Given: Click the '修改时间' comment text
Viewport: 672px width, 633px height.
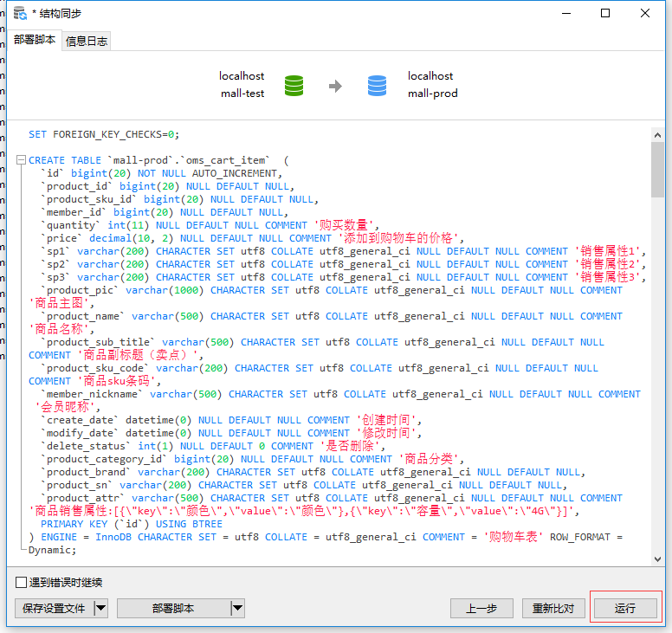Looking at the screenshot, I should 386,433.
